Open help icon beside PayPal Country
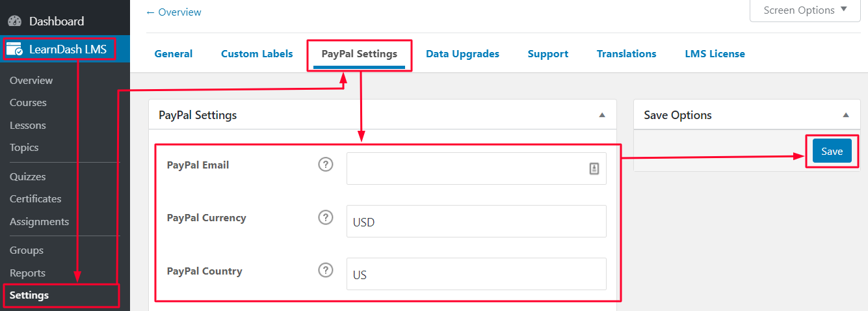Image resolution: width=868 pixels, height=311 pixels. pos(326,270)
